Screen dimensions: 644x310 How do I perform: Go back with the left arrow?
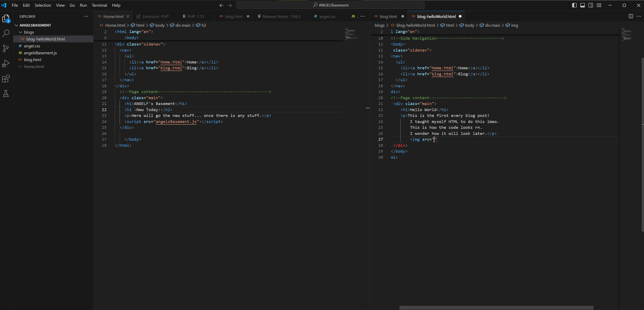point(221,5)
